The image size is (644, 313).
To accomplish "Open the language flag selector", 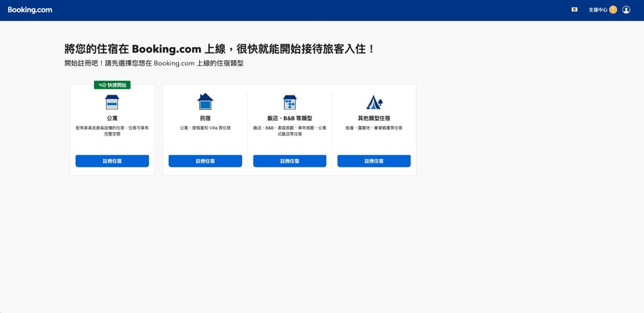I will (575, 10).
